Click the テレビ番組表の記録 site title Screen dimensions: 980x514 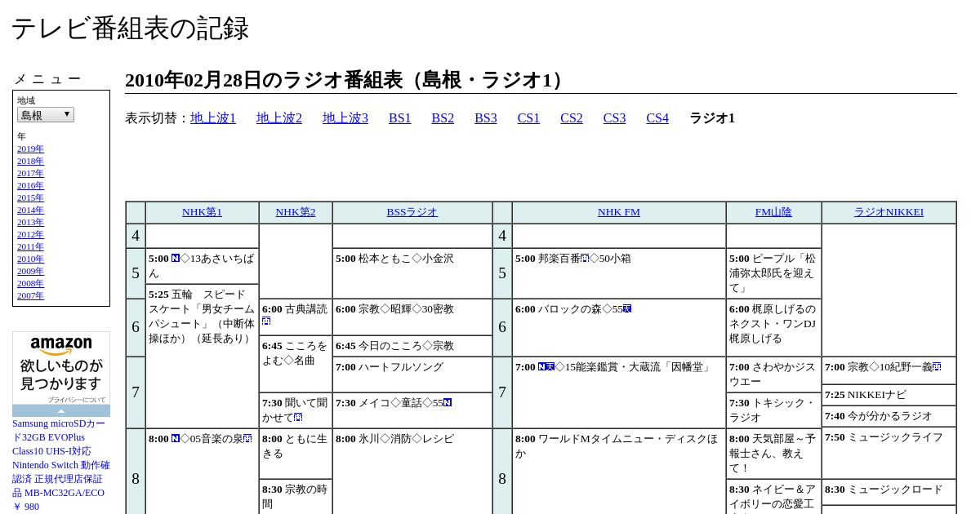(x=131, y=29)
